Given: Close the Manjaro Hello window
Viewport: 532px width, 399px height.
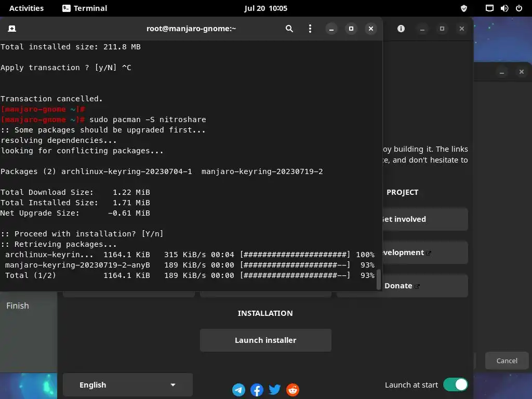Looking at the screenshot, I should click(462, 29).
